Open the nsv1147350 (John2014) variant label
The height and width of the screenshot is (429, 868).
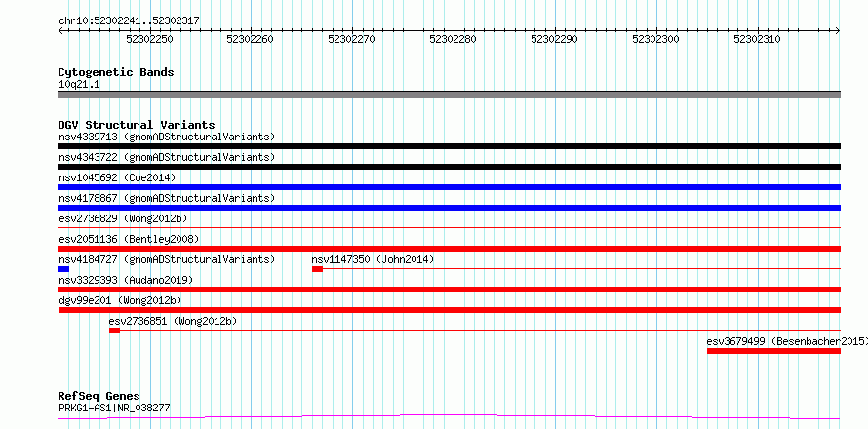(x=374, y=259)
